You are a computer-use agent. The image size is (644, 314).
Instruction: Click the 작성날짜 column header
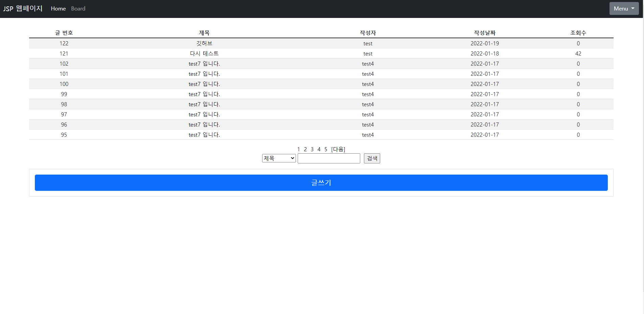tap(485, 33)
